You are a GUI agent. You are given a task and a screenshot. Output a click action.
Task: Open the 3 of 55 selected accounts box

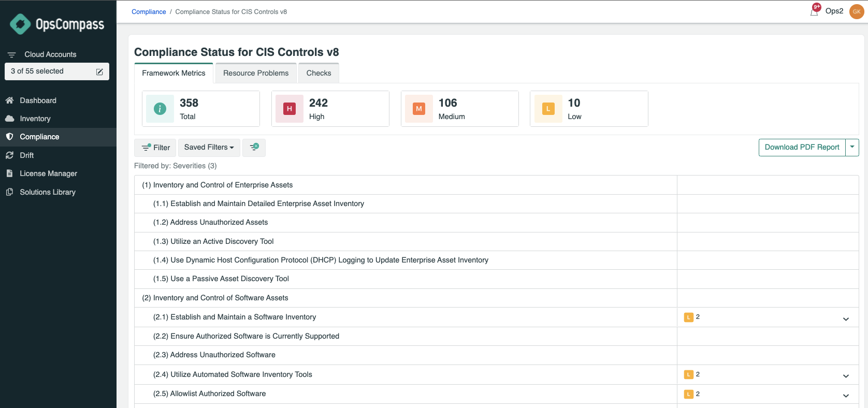coord(57,71)
